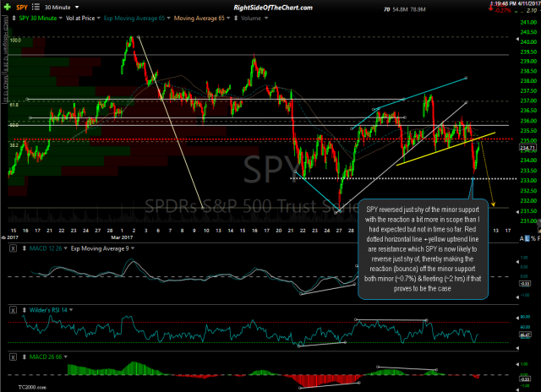The height and width of the screenshot is (392, 541).
Task: Toggle the % percent scale option
Action: [533, 238]
